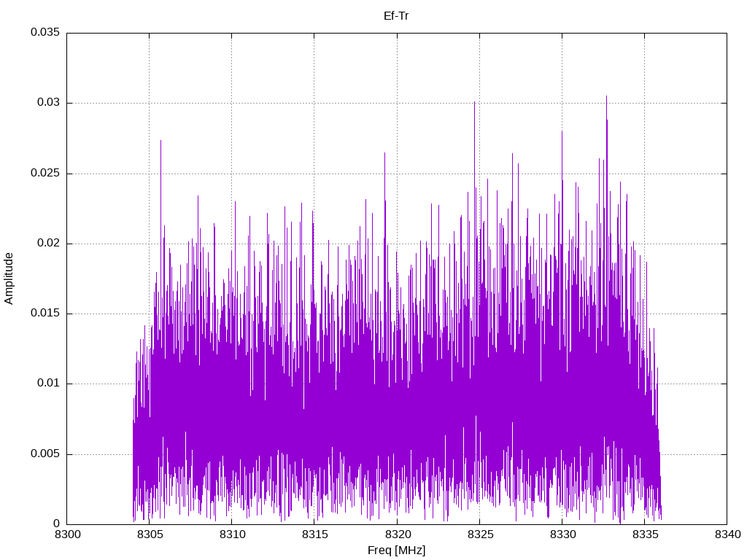Click the y-axis tick label 0.02
Image resolution: width=747 pixels, height=560 pixels.
pyautogui.click(x=49, y=243)
